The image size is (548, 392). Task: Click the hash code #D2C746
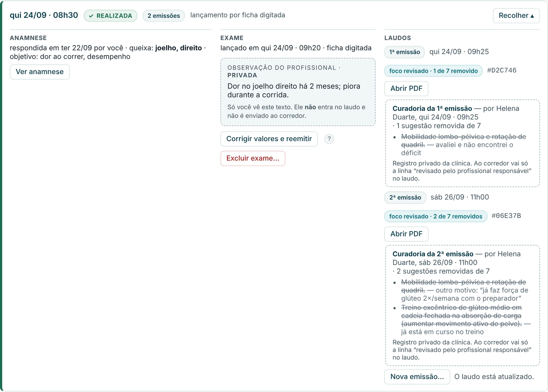click(x=502, y=70)
